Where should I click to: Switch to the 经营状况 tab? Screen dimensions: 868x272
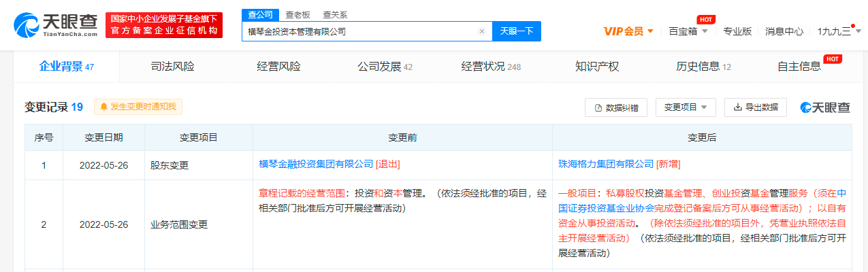[491, 67]
